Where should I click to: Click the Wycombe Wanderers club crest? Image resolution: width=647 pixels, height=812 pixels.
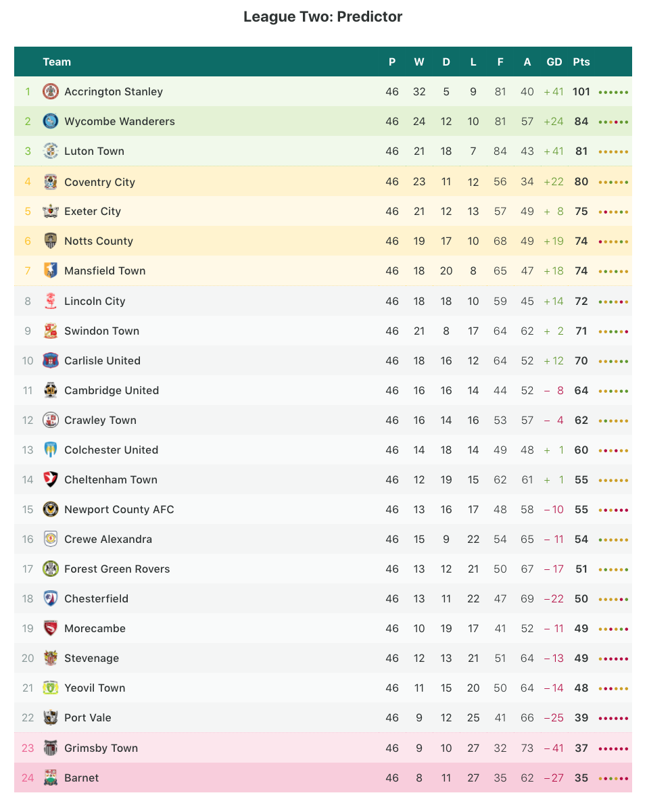click(51, 121)
